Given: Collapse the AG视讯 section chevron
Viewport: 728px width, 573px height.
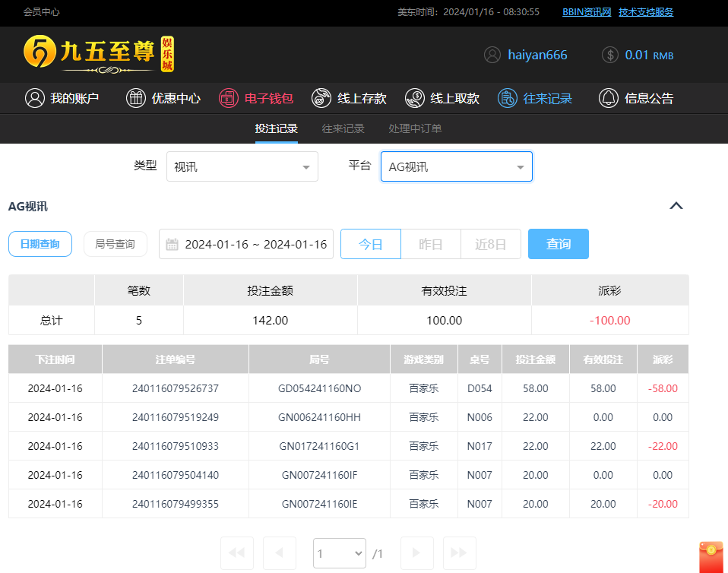Looking at the screenshot, I should (676, 206).
